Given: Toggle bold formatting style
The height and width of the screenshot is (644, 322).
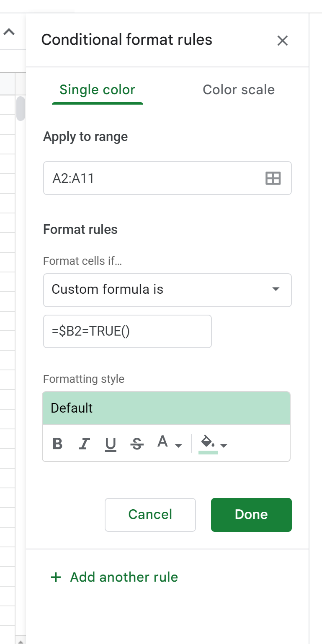Looking at the screenshot, I should click(x=58, y=444).
